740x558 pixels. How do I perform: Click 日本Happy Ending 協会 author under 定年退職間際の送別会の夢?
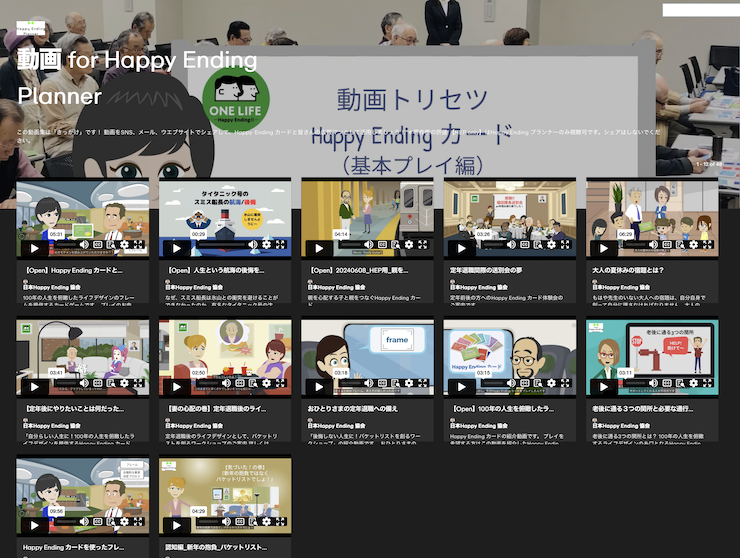pyautogui.click(x=479, y=287)
